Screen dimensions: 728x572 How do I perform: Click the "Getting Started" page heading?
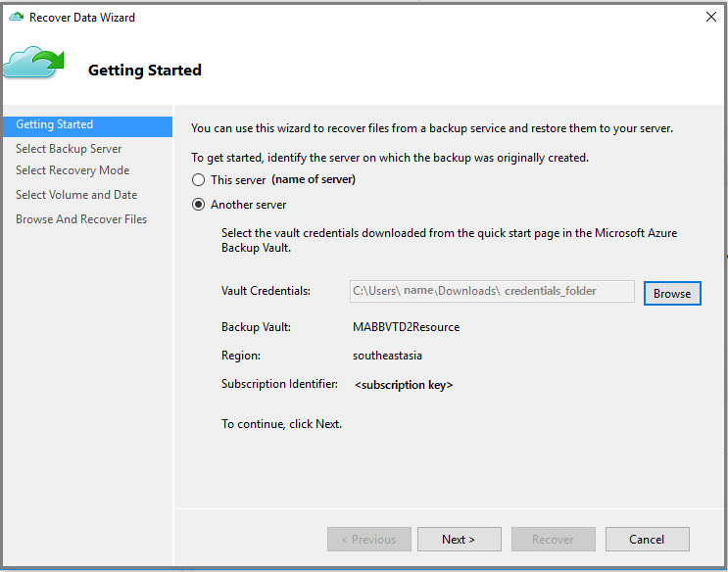(x=145, y=71)
